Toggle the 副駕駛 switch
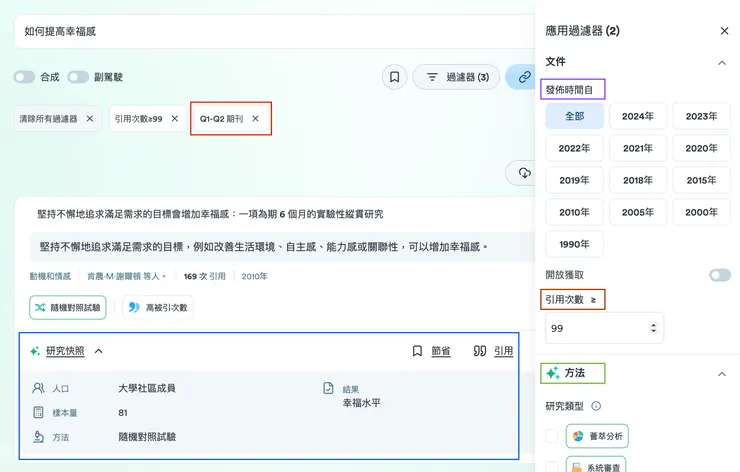Screen dimensions: 740x472 coord(78,77)
